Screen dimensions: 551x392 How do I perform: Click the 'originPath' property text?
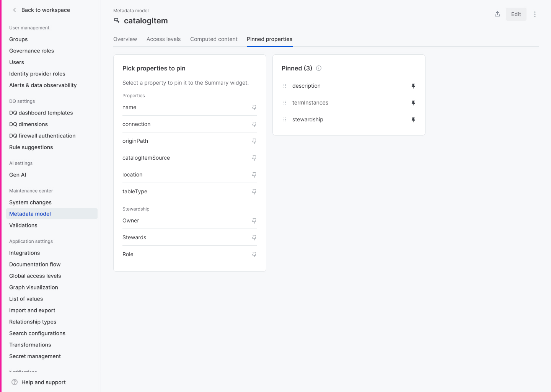pyautogui.click(x=135, y=141)
